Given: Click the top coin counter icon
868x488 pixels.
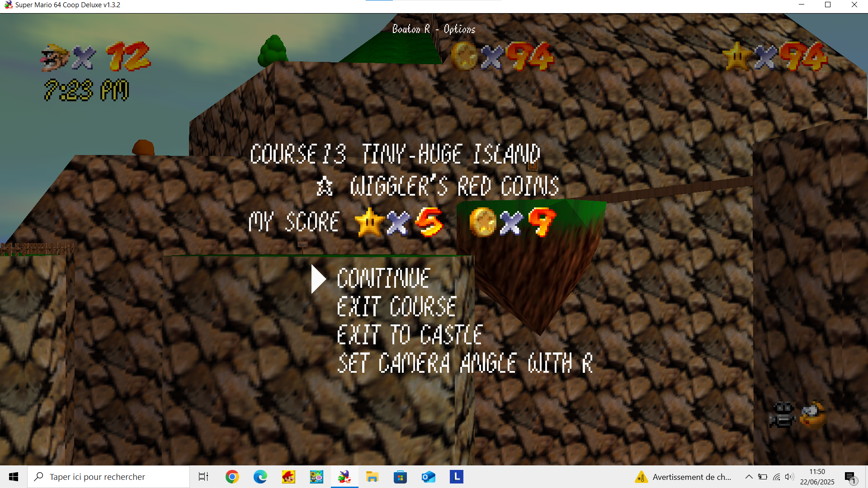Looking at the screenshot, I should point(464,56).
